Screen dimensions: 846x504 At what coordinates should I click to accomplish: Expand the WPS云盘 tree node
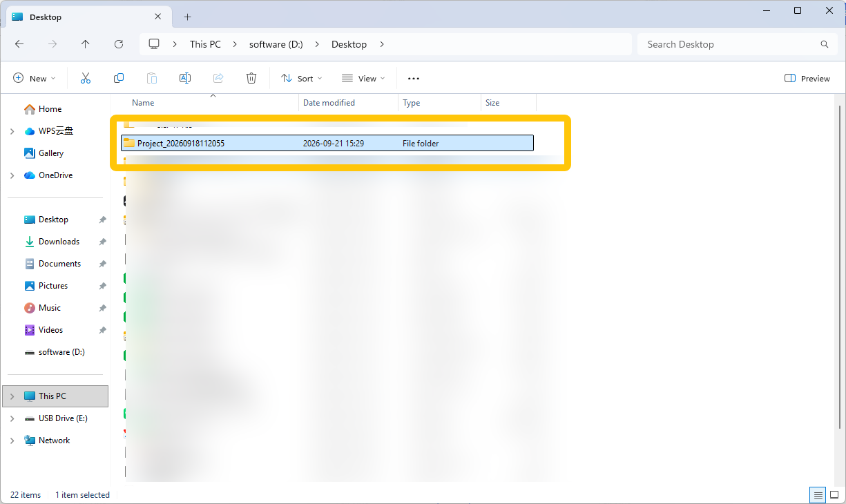(x=12, y=131)
